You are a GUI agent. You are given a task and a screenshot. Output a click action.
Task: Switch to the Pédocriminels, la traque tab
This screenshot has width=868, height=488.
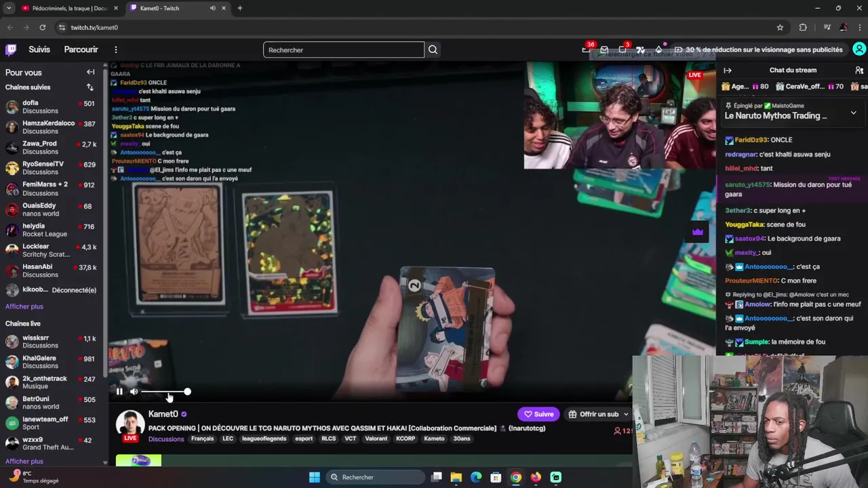69,8
